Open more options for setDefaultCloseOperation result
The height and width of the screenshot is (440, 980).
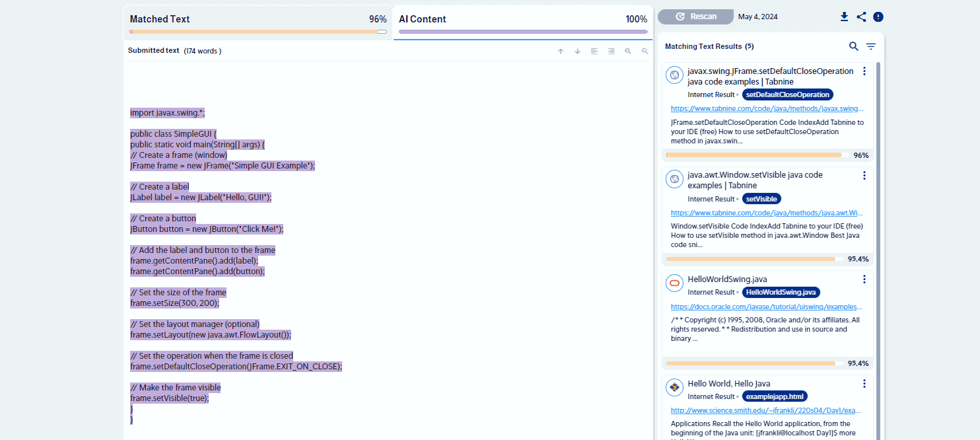coord(864,71)
